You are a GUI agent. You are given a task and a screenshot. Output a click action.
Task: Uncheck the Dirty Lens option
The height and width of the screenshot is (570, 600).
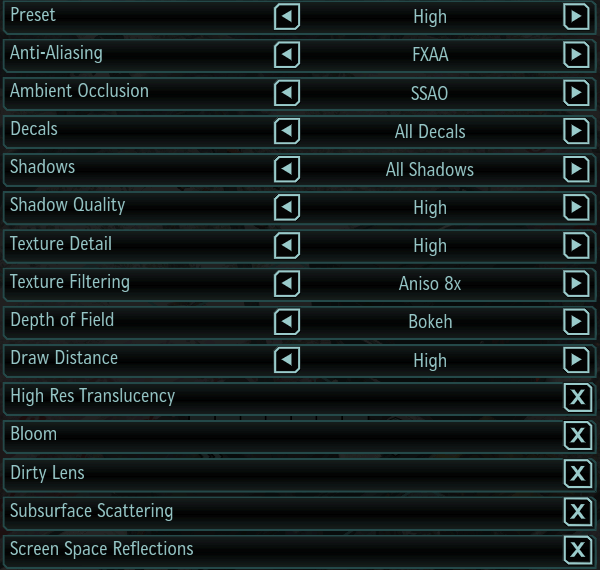(x=577, y=474)
